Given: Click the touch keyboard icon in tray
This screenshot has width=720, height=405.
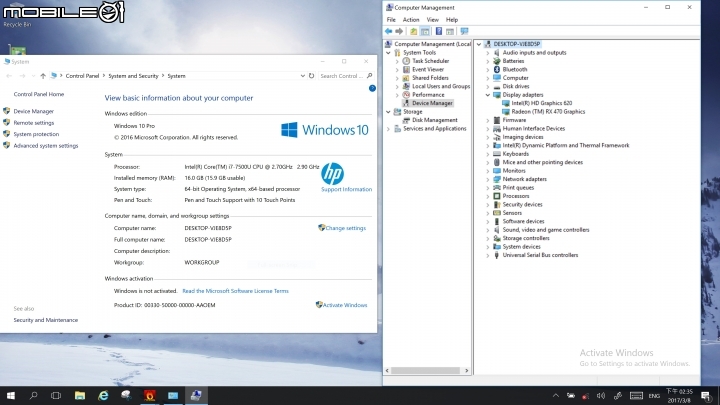Looking at the screenshot, I should (x=636, y=395).
